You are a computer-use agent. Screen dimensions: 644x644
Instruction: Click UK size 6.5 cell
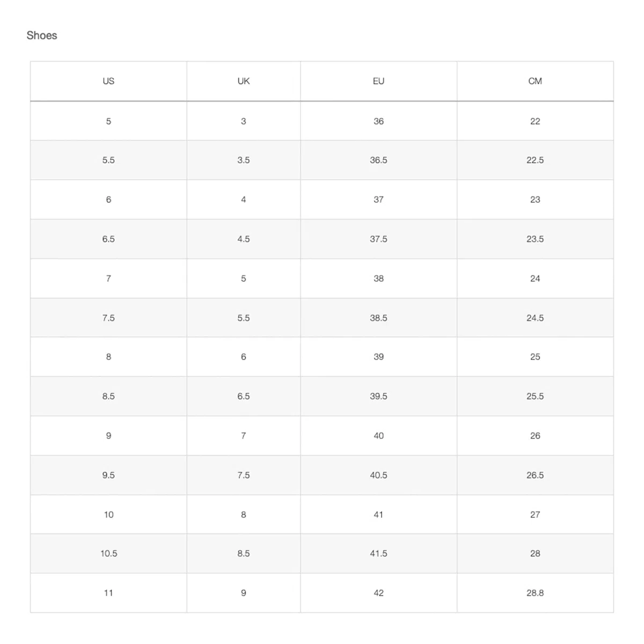click(x=244, y=396)
